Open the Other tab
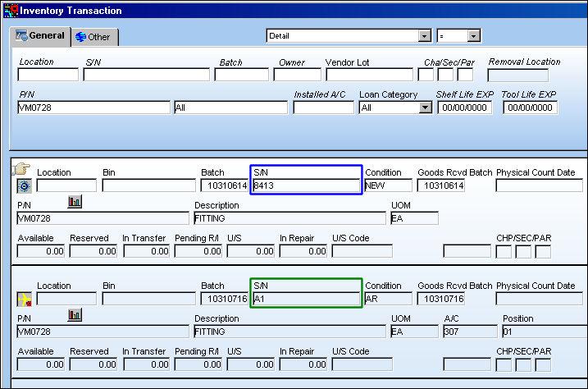Screen dimensions: 588x389 pyautogui.click(x=94, y=37)
